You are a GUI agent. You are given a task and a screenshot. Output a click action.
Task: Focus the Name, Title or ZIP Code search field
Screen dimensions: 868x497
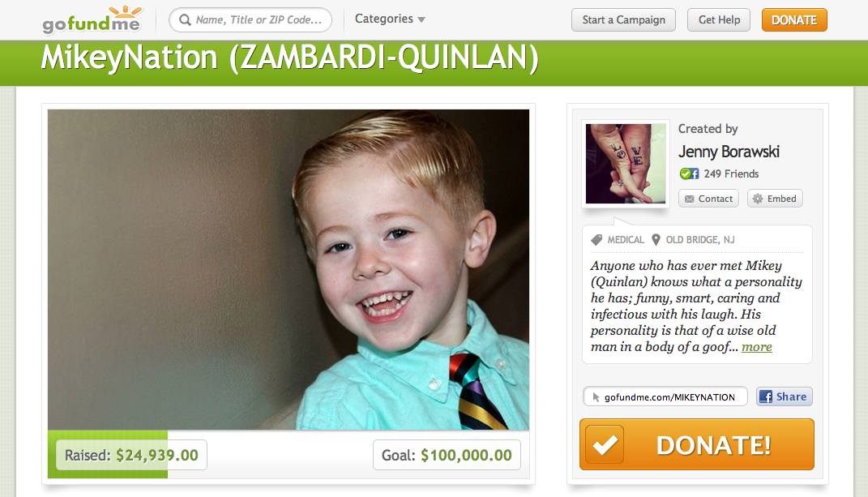(250, 20)
